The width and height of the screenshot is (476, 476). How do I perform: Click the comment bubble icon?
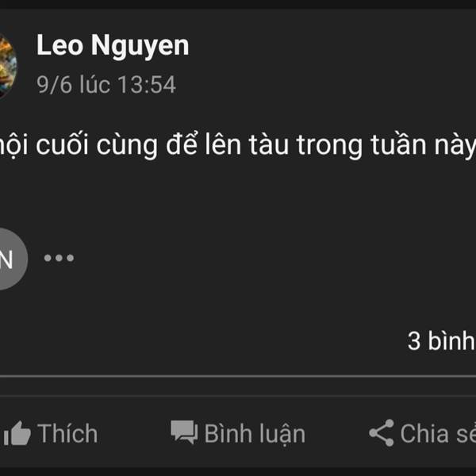pos(184,432)
